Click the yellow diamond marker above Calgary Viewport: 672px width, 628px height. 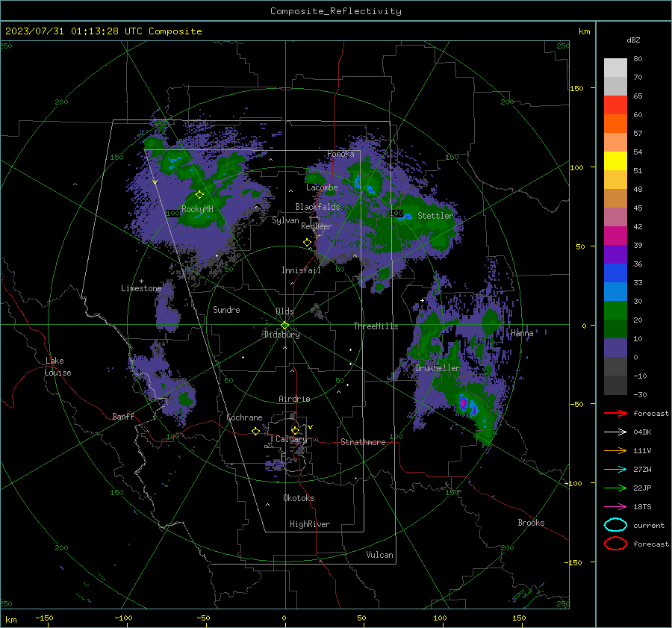[x=295, y=430]
